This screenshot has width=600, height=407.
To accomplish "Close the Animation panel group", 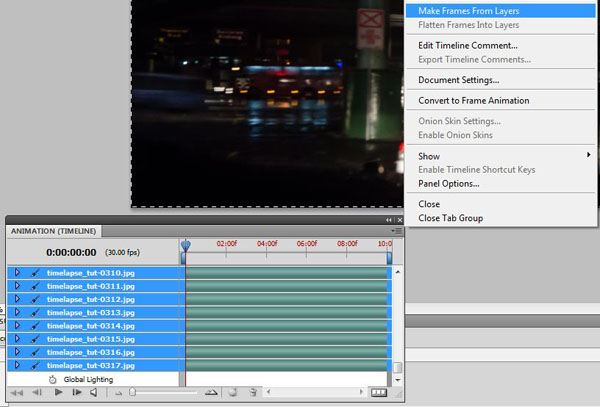I will [x=399, y=220].
